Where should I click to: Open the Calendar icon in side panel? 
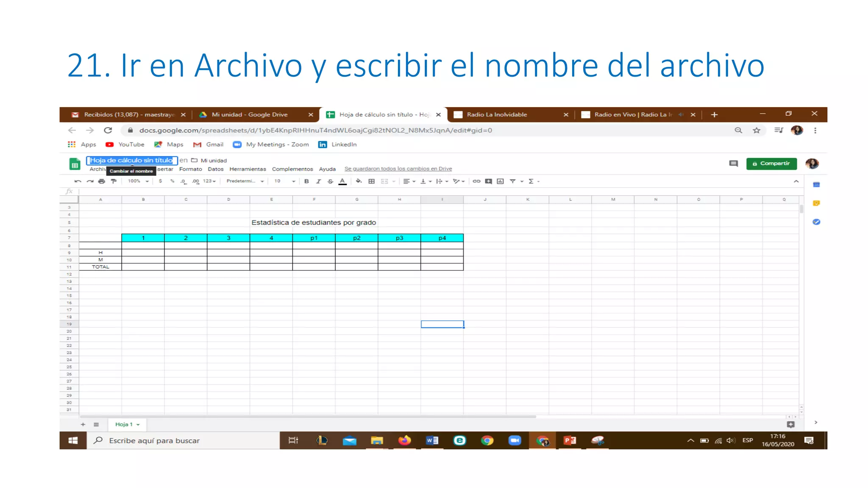pyautogui.click(x=816, y=185)
